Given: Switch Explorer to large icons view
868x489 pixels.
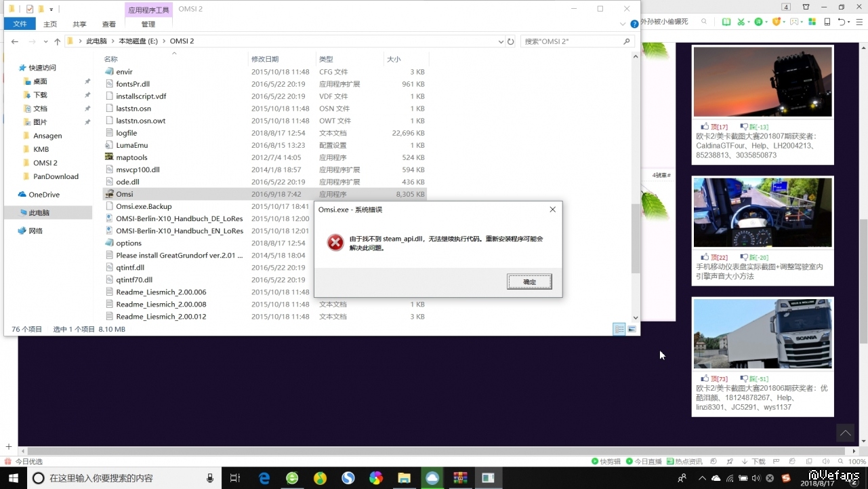Looking at the screenshot, I should [x=632, y=329].
